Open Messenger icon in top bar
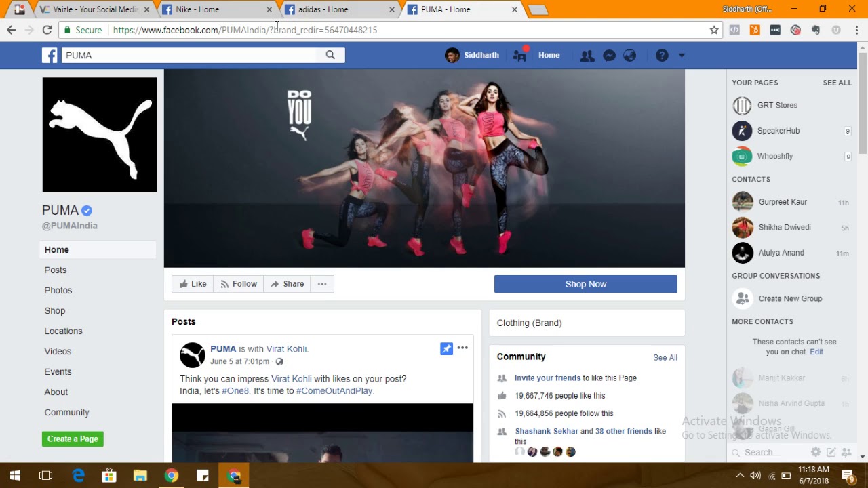The height and width of the screenshot is (488, 868). [609, 56]
